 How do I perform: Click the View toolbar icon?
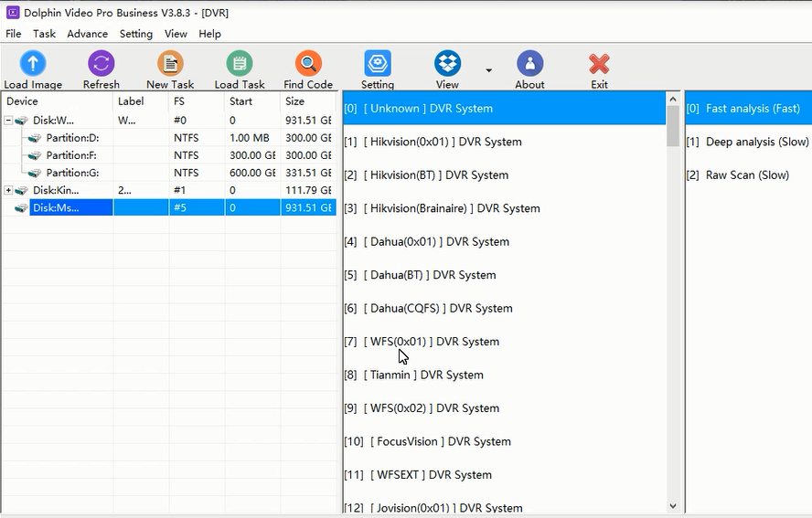pyautogui.click(x=447, y=64)
